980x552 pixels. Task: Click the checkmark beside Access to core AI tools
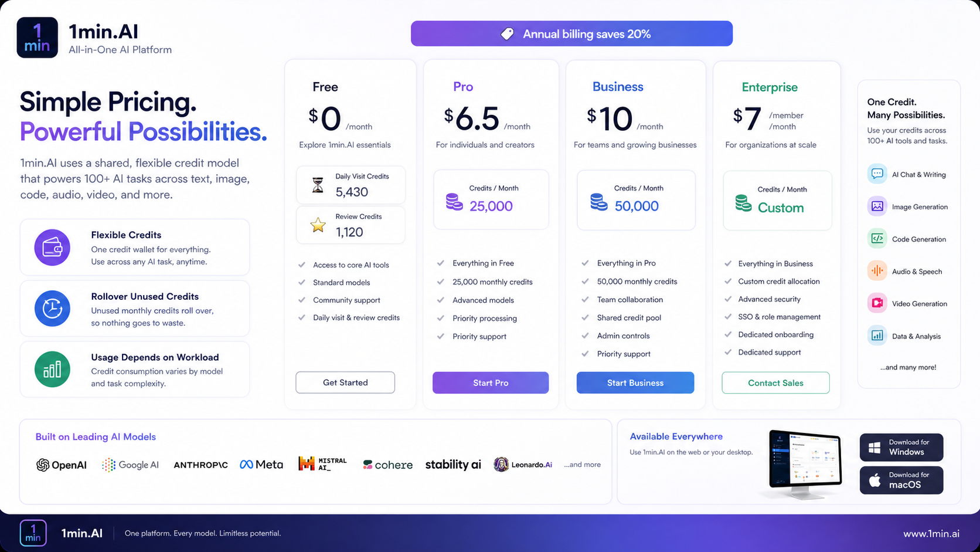[x=302, y=265]
